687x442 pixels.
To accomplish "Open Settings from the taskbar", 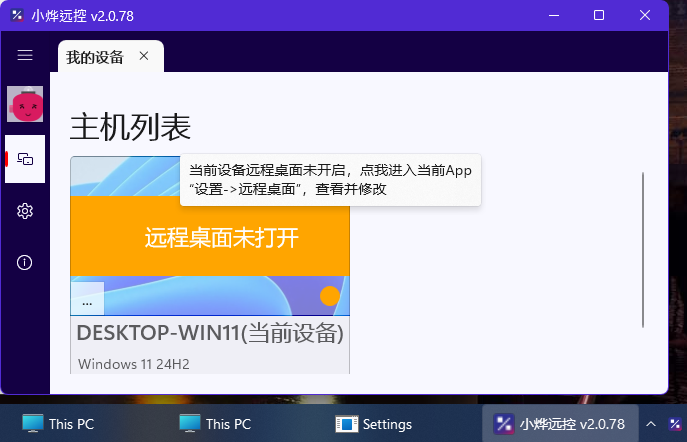I will 375,424.
